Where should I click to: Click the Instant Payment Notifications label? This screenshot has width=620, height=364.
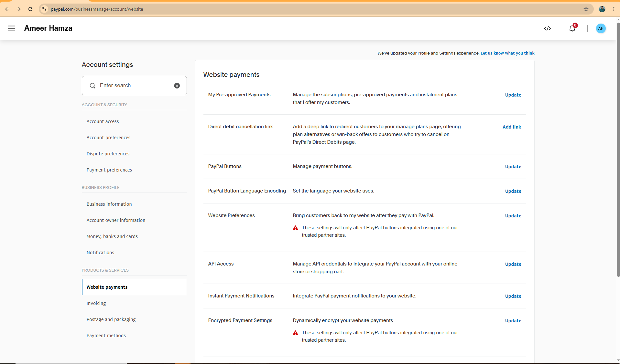(241, 296)
